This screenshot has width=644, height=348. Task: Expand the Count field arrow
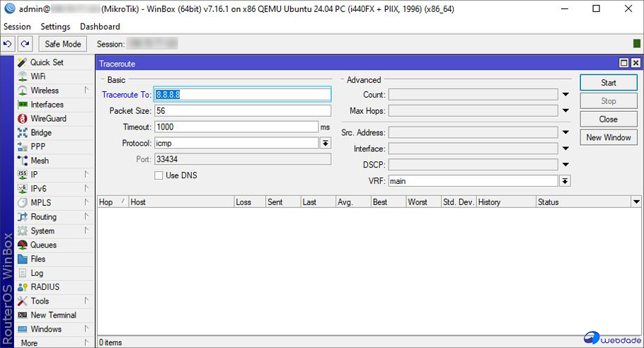pos(565,95)
